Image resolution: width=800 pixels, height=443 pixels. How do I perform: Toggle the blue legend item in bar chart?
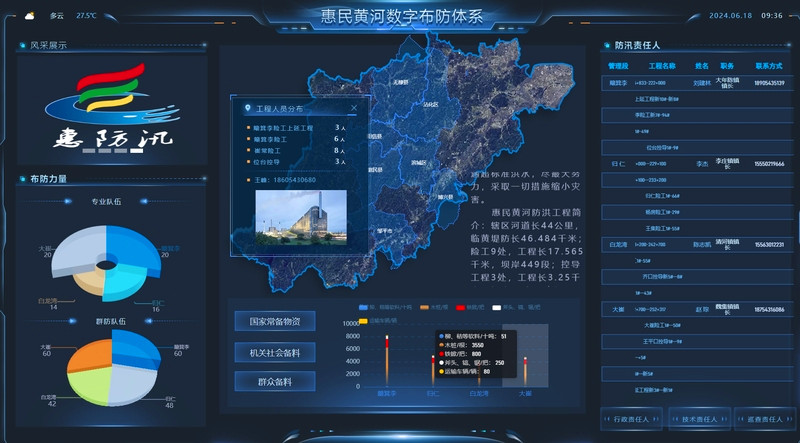click(x=364, y=307)
